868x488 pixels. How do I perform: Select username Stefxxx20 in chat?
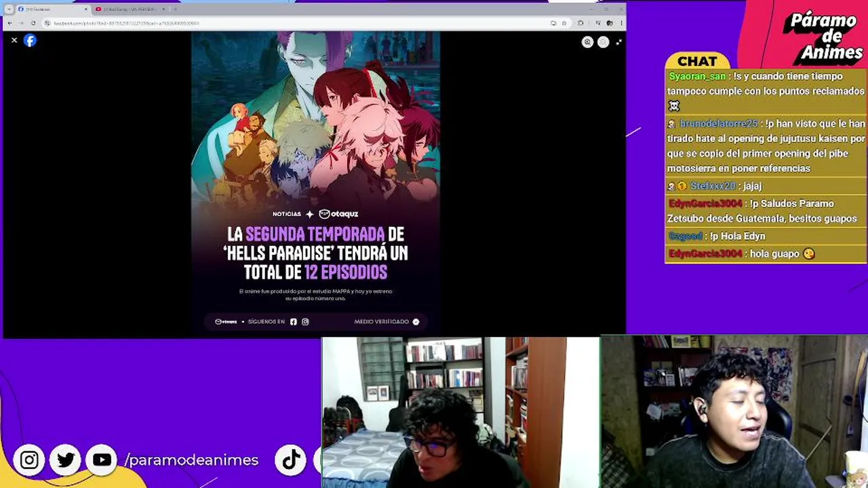click(713, 186)
